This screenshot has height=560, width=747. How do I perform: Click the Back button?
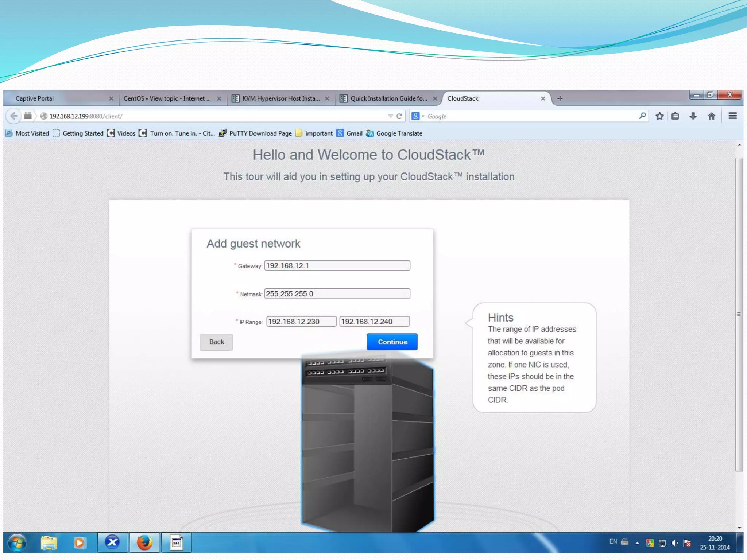[216, 342]
